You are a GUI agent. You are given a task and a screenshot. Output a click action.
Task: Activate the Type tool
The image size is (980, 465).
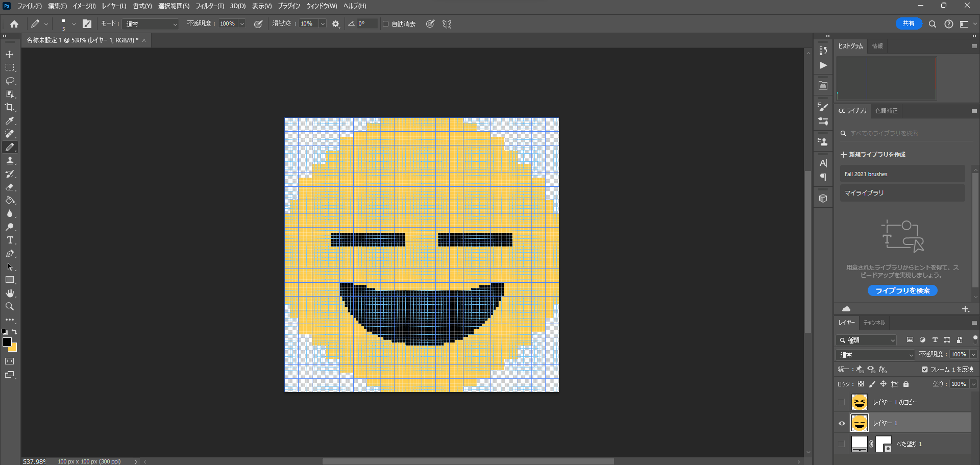10,240
